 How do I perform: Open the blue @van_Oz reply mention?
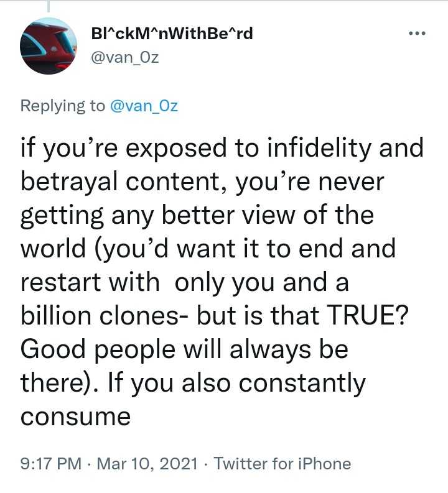pyautogui.click(x=144, y=106)
